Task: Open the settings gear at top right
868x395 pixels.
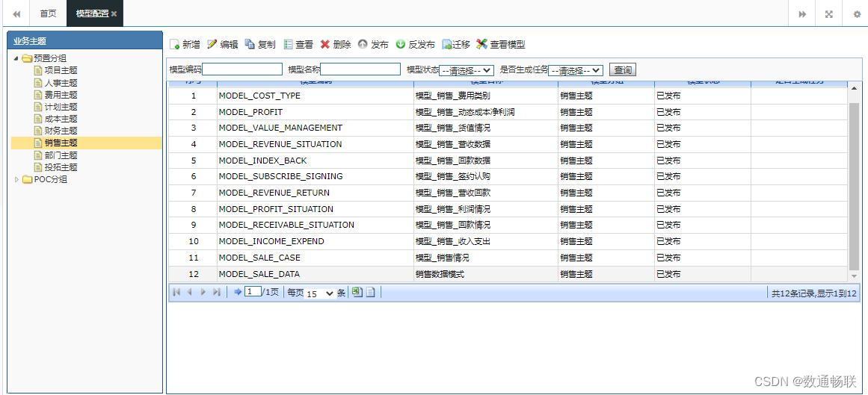Action: tap(856, 14)
